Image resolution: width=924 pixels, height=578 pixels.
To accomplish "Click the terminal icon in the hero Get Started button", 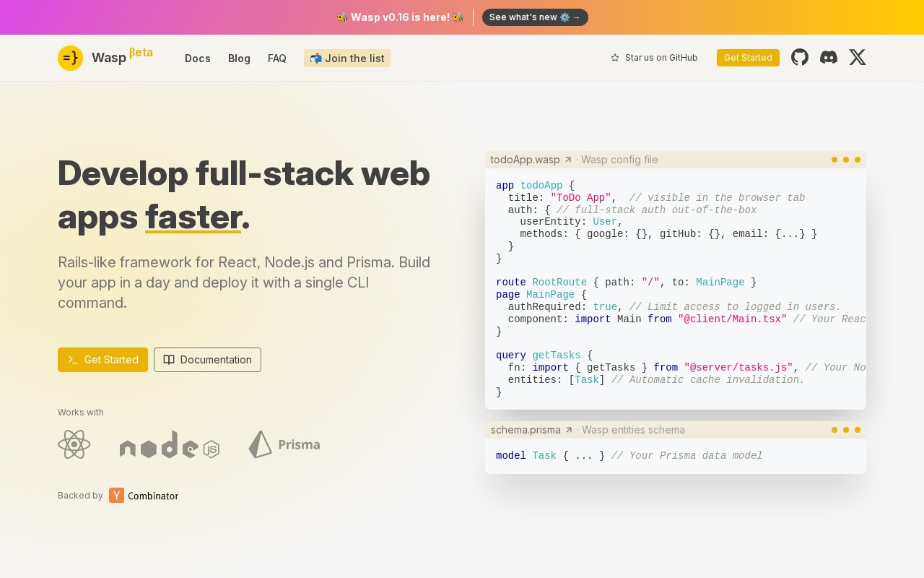I will point(73,360).
